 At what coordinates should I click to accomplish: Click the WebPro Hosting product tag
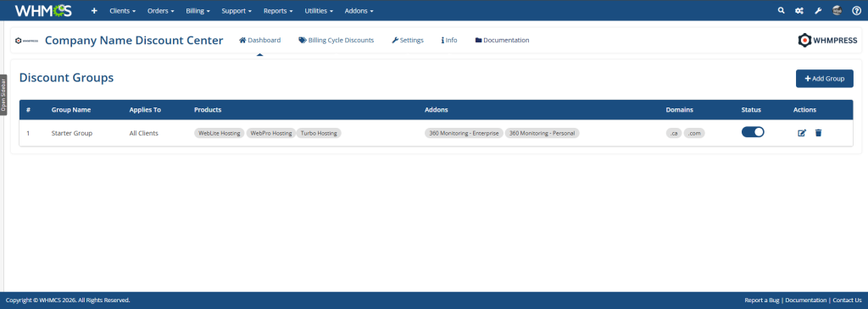(270, 133)
